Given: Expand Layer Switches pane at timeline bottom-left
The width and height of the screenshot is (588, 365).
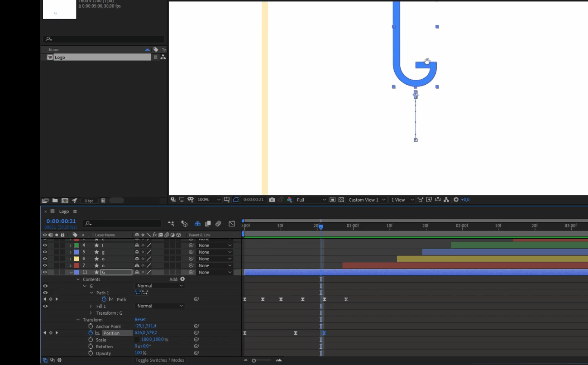Looking at the screenshot, I should click(45, 360).
